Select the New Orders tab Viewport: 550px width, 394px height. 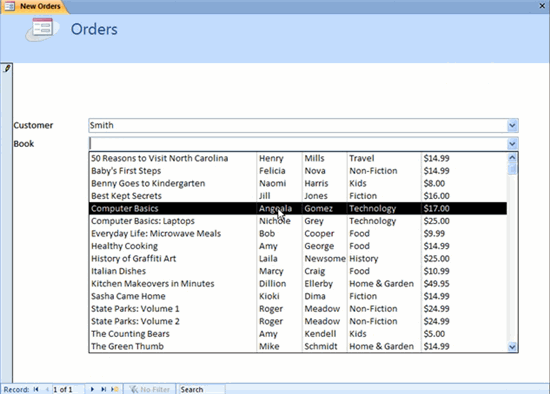pos(35,6)
